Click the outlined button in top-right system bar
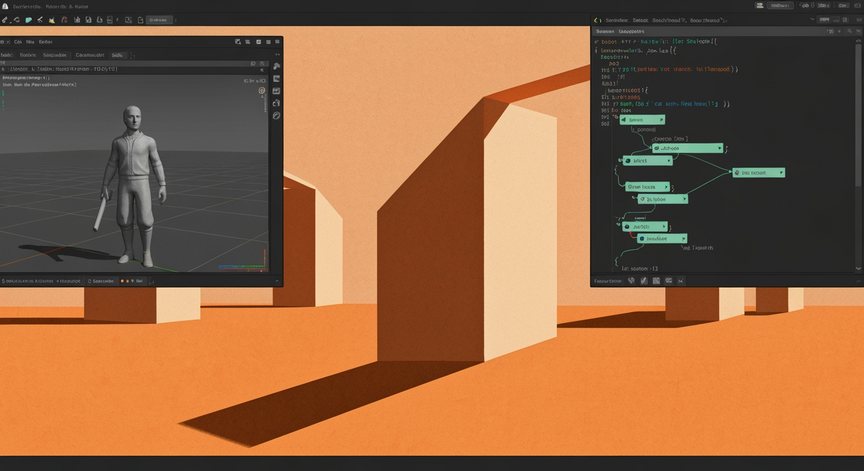This screenshot has height=471, width=864. click(x=780, y=6)
